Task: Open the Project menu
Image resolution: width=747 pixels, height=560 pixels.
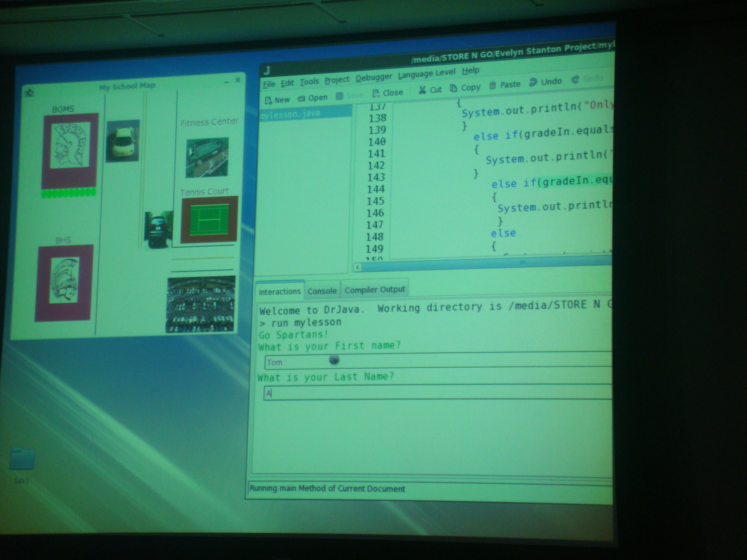Action: click(337, 80)
